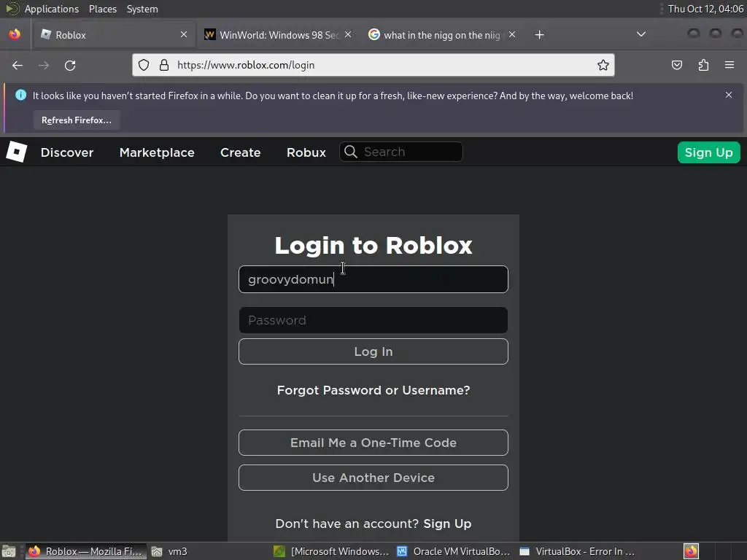Image resolution: width=747 pixels, height=560 pixels.
Task: Click Sign Up link below the form
Action: click(x=447, y=524)
